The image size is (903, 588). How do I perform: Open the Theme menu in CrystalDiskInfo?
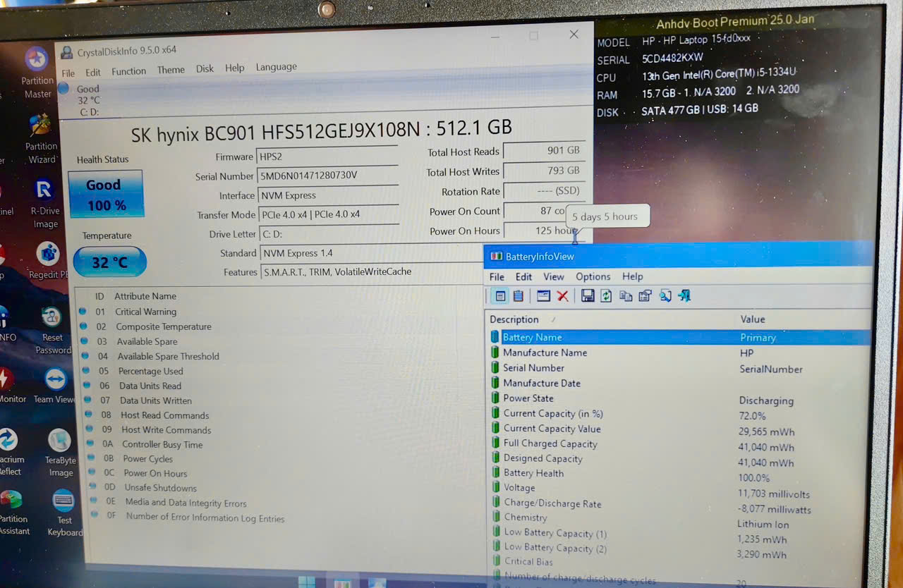171,70
